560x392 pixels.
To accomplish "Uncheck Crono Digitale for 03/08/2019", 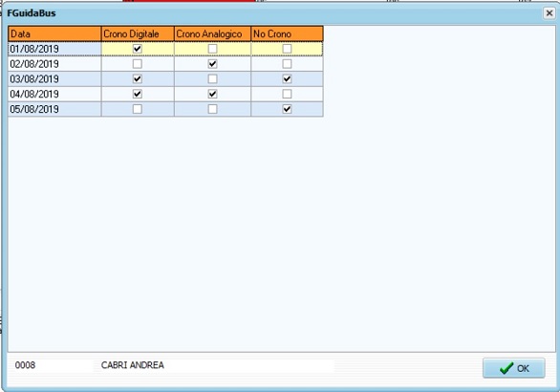I will point(138,79).
